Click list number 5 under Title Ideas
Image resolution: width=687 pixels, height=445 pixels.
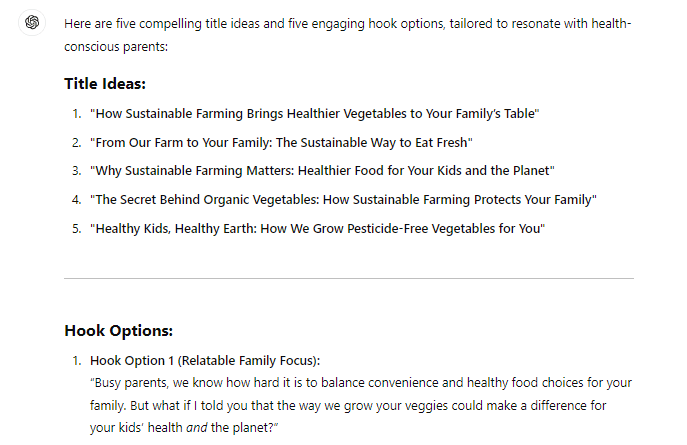tap(75, 229)
